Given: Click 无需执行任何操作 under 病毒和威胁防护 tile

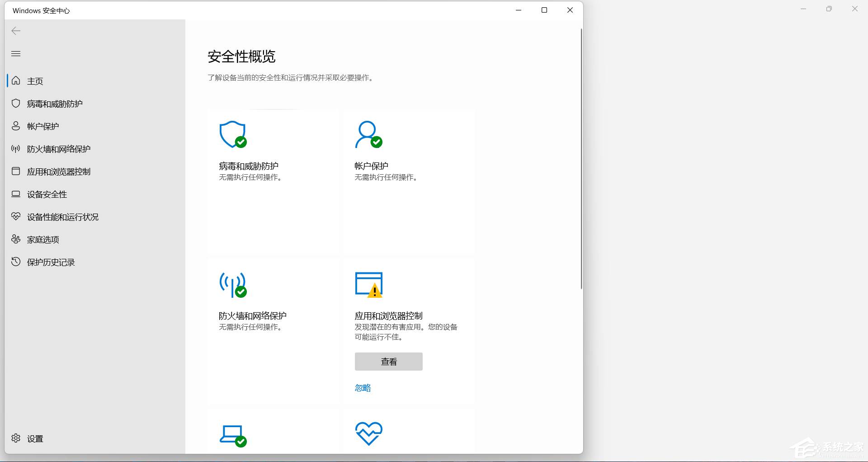Looking at the screenshot, I should pyautogui.click(x=252, y=177).
